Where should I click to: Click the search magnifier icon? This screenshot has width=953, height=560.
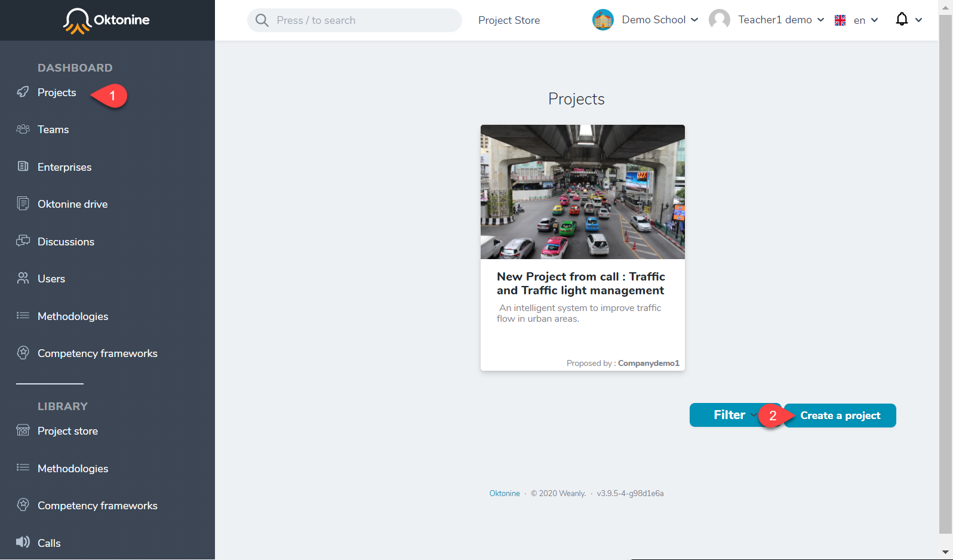coord(262,20)
